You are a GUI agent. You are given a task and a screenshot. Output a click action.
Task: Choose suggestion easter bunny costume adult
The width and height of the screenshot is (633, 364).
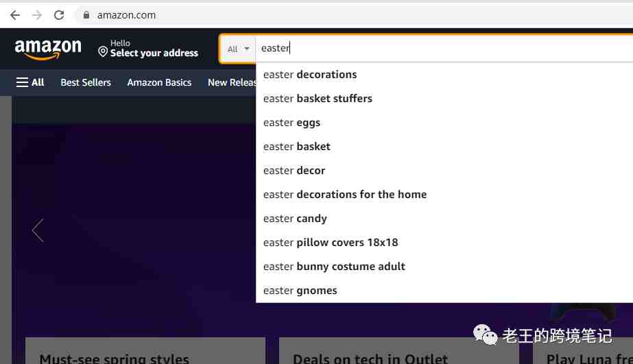[444, 267]
